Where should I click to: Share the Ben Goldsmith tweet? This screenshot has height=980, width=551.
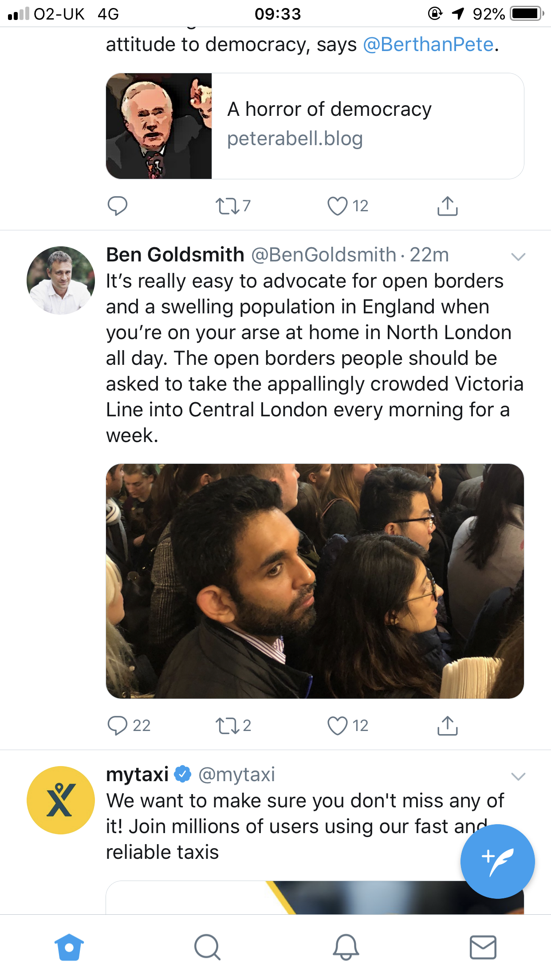click(447, 725)
